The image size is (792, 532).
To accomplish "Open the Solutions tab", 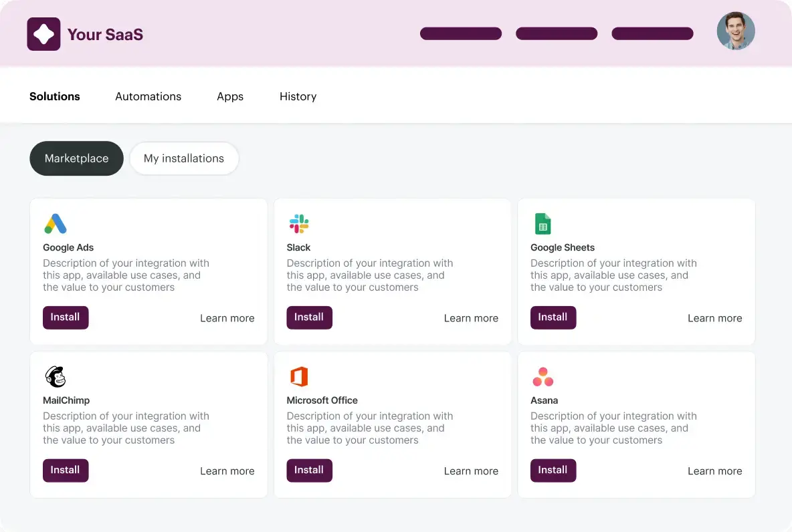I will pos(55,96).
